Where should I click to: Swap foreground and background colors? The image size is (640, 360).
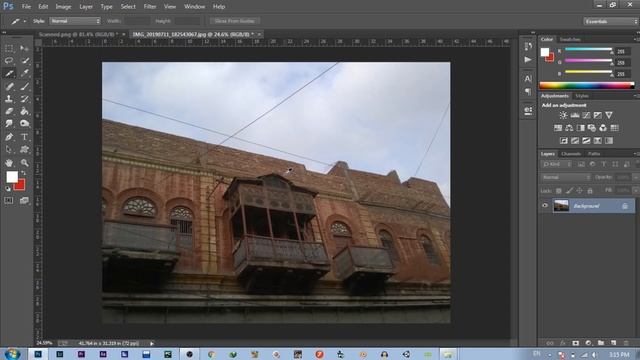pyautogui.click(x=23, y=173)
